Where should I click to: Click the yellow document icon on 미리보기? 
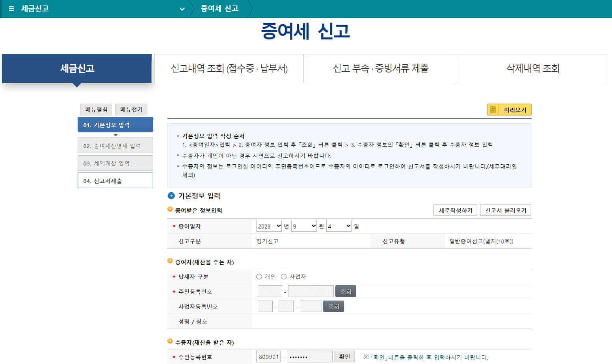[x=493, y=110]
